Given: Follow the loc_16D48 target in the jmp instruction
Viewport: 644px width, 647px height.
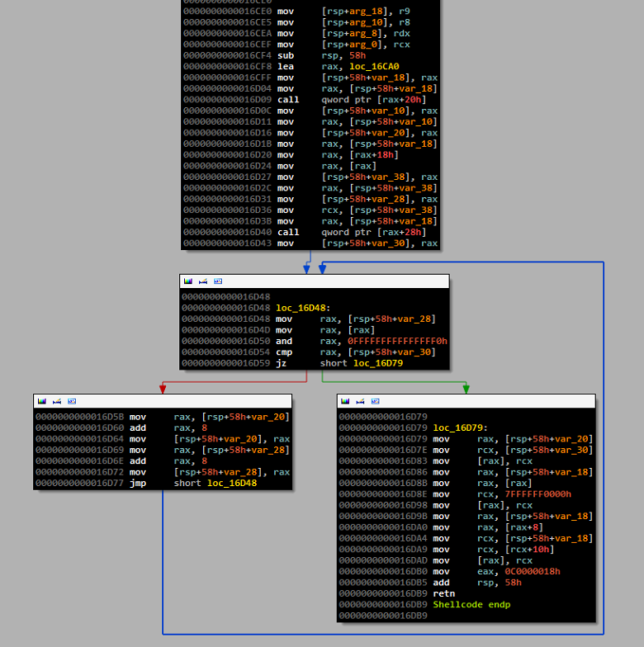Looking at the screenshot, I should click(232, 483).
